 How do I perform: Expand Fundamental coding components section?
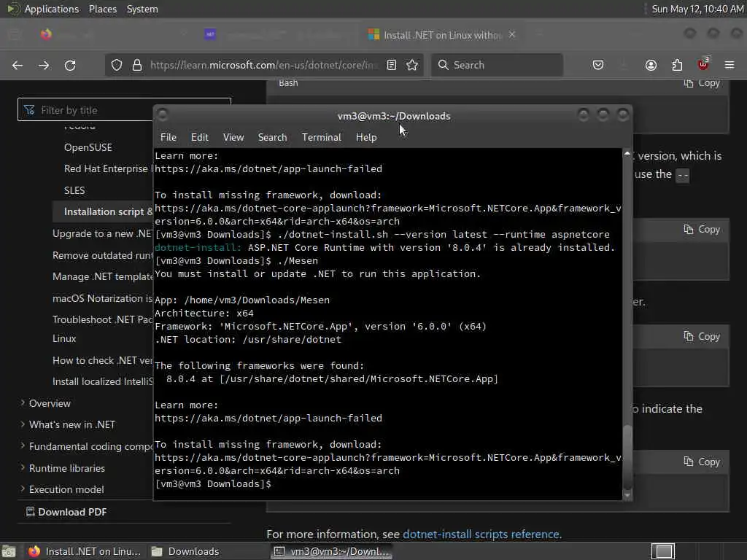pyautogui.click(x=86, y=446)
